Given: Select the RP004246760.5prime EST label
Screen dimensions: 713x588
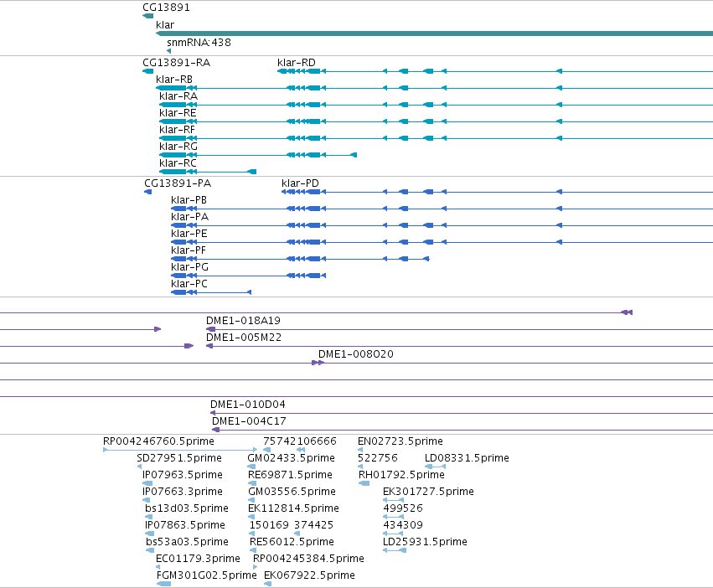Looking at the screenshot, I should pos(158,441).
